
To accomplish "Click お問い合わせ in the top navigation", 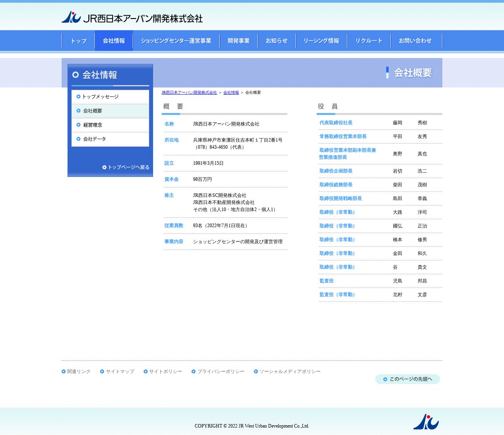I will click(x=416, y=41).
